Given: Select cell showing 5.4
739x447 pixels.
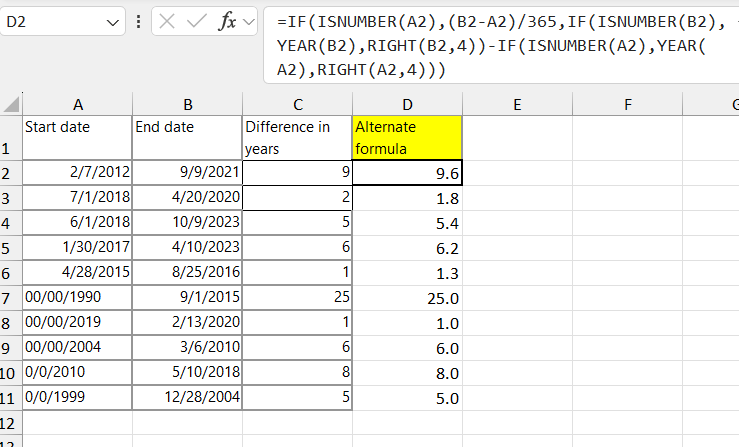Looking at the screenshot, I should (407, 223).
